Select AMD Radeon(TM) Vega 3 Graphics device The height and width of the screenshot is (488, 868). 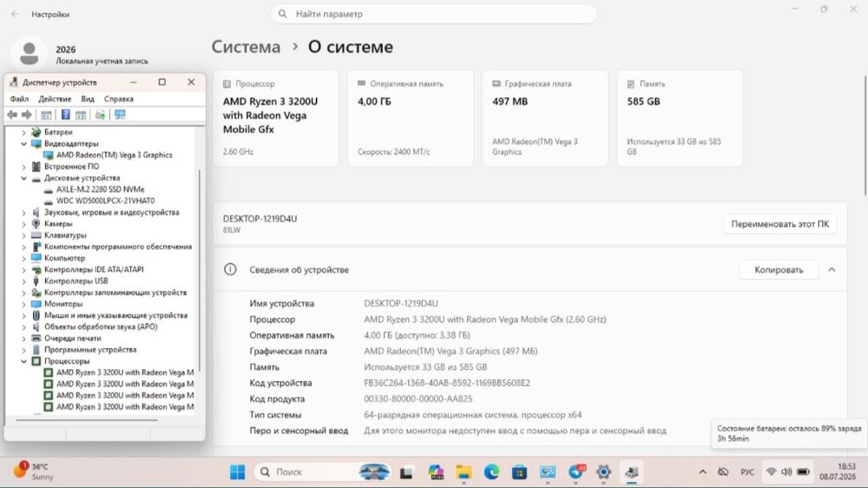pyautogui.click(x=114, y=155)
